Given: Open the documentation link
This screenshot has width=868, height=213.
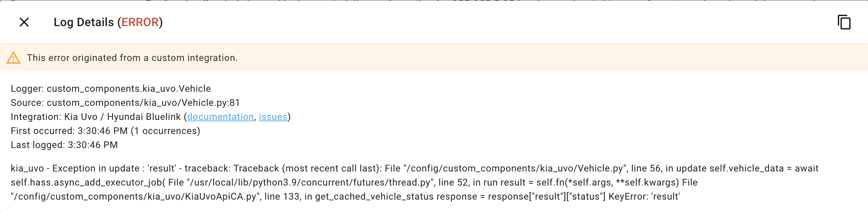Looking at the screenshot, I should [221, 117].
